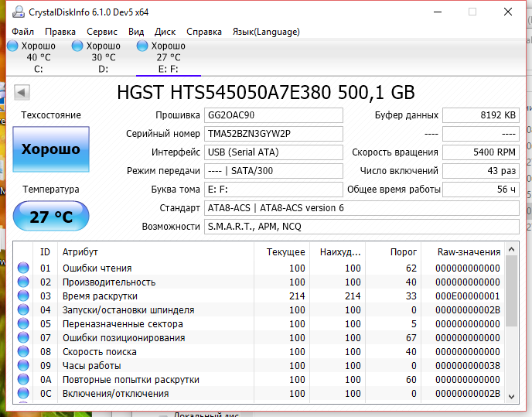Click the Атрибут column header

[155, 252]
